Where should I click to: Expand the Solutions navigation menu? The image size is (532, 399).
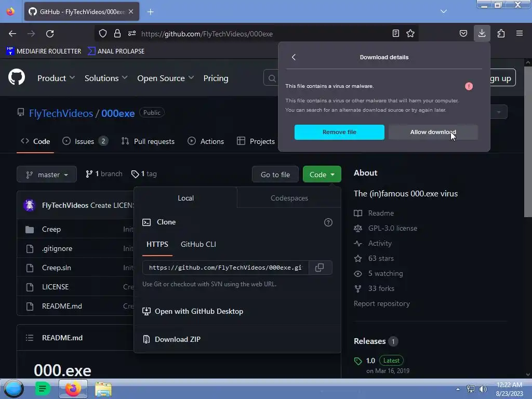(106, 78)
